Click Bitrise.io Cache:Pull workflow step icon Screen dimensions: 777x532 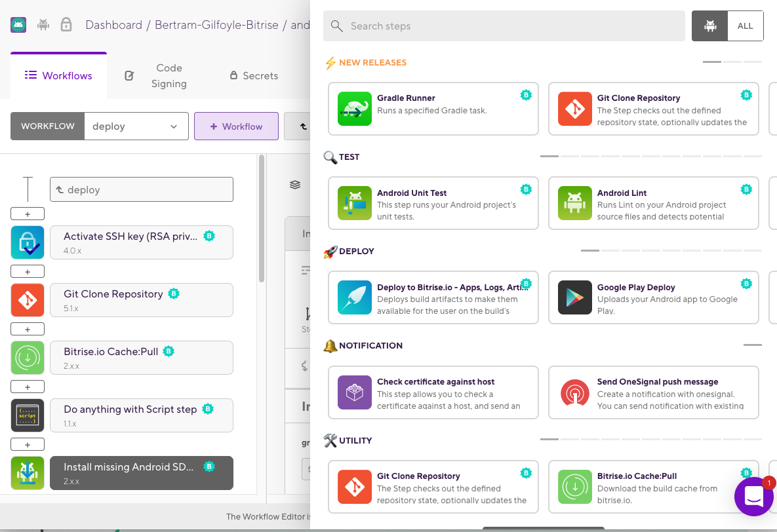point(28,358)
